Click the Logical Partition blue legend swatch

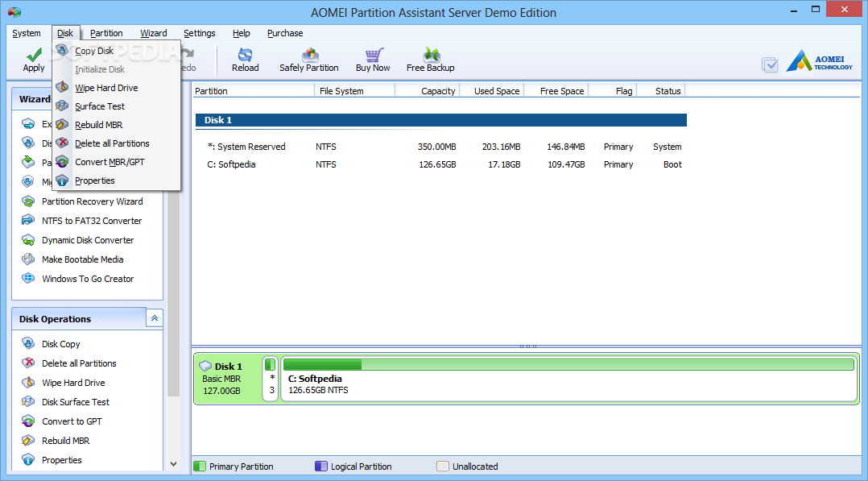tap(321, 466)
